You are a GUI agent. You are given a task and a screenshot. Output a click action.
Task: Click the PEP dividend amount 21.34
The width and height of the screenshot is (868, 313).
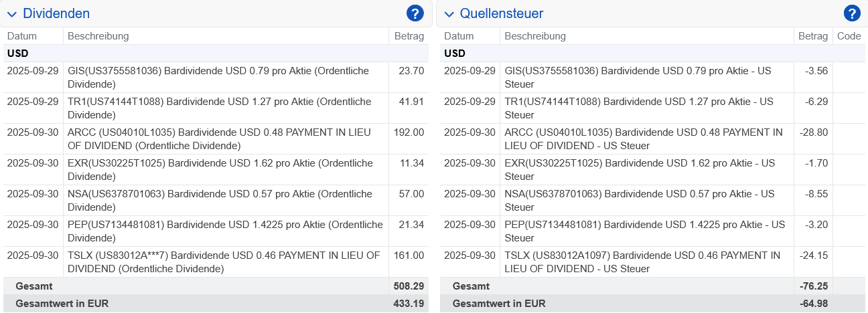coord(411,225)
